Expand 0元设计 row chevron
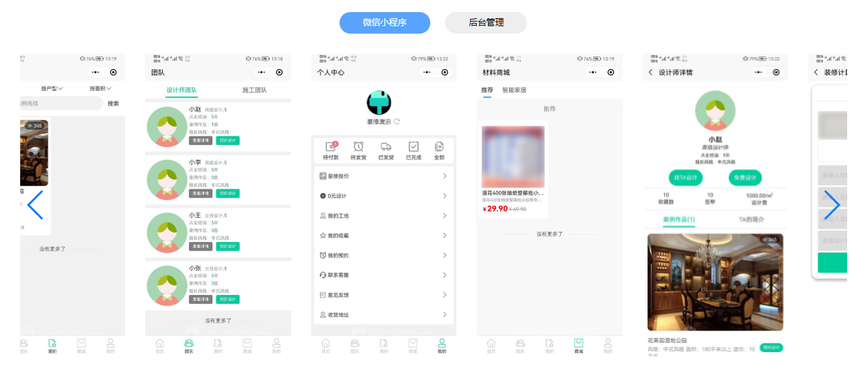 (444, 196)
